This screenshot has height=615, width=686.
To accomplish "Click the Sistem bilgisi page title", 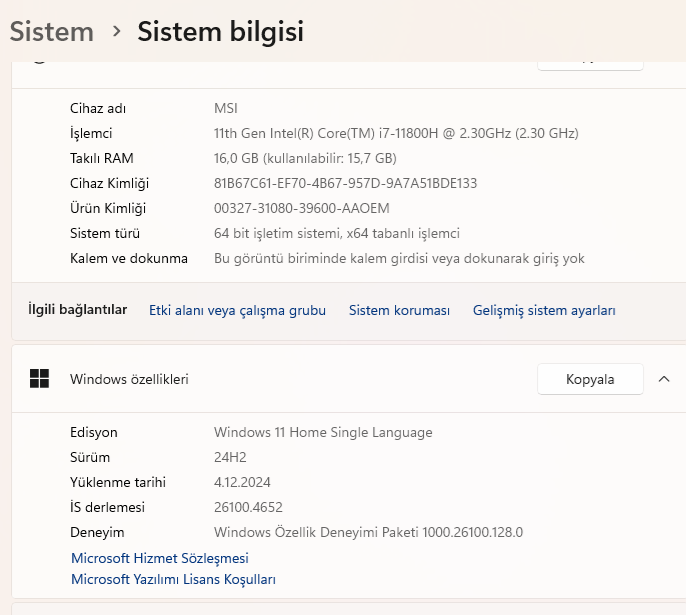I will tap(220, 31).
